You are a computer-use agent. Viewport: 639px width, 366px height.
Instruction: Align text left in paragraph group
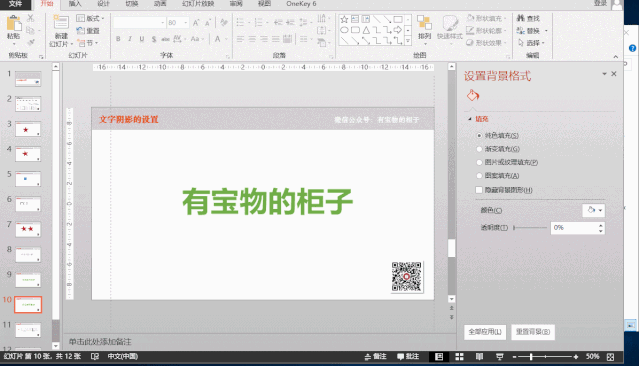(240, 39)
